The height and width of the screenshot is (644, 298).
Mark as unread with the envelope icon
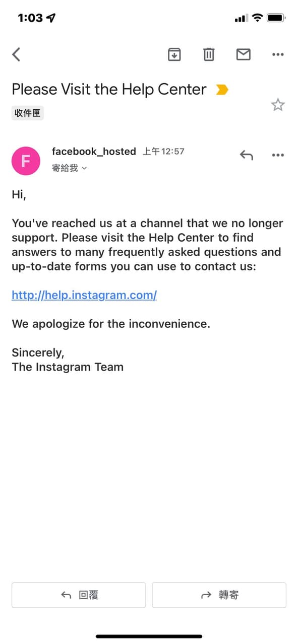(244, 54)
